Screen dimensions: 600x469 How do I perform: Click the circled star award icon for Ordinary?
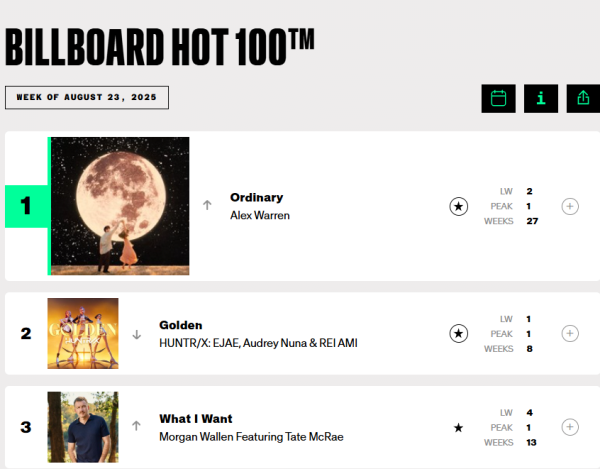[x=458, y=206]
